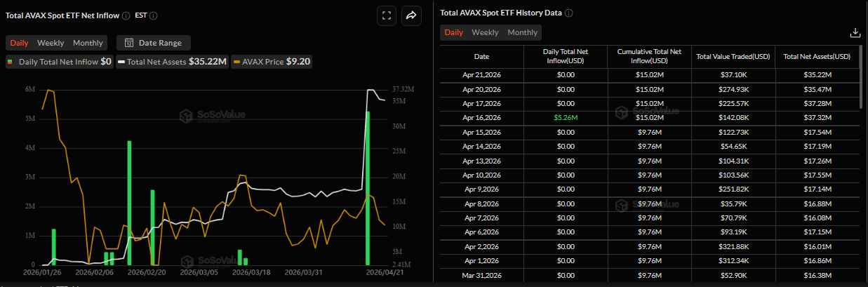Select Daily tab on the chart

(20, 43)
